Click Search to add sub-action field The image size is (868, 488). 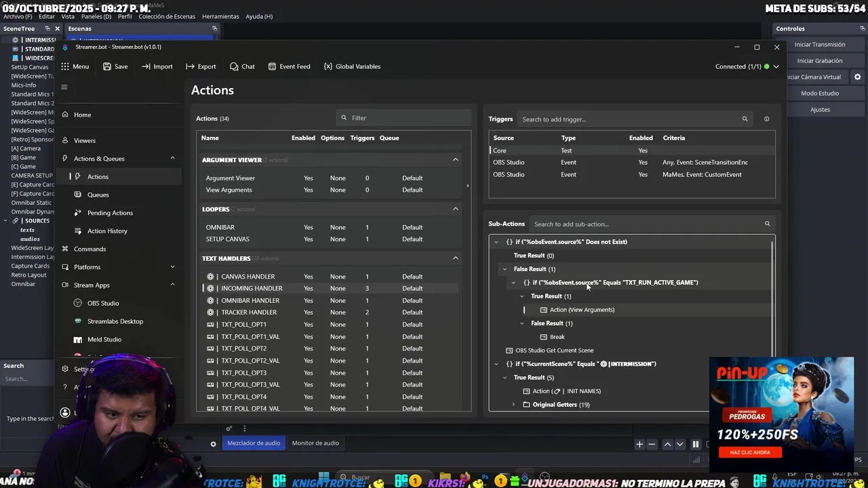click(x=652, y=224)
